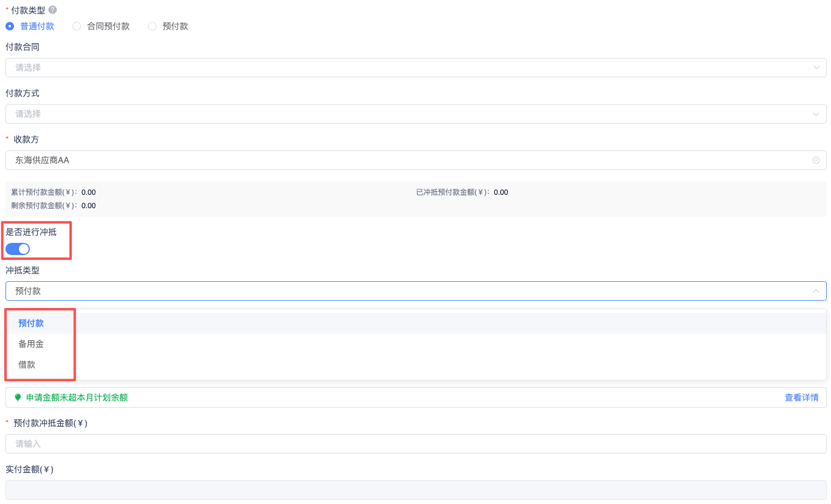Click the green lightbulb tip icon
This screenshot has width=831, height=504.
point(18,397)
